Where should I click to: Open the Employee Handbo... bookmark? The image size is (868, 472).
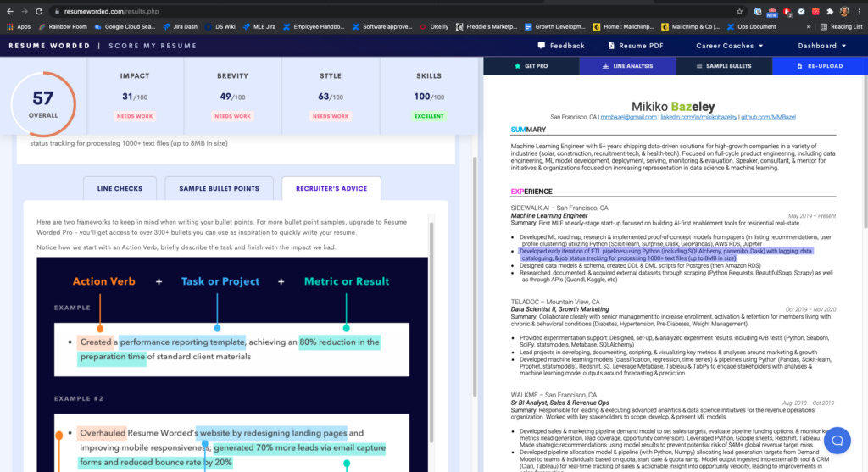point(314,26)
